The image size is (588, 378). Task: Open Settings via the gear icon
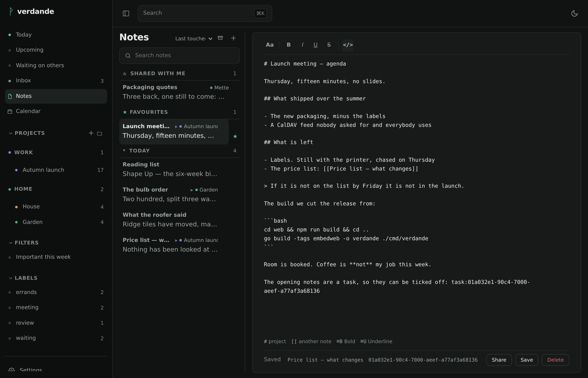tap(11, 370)
